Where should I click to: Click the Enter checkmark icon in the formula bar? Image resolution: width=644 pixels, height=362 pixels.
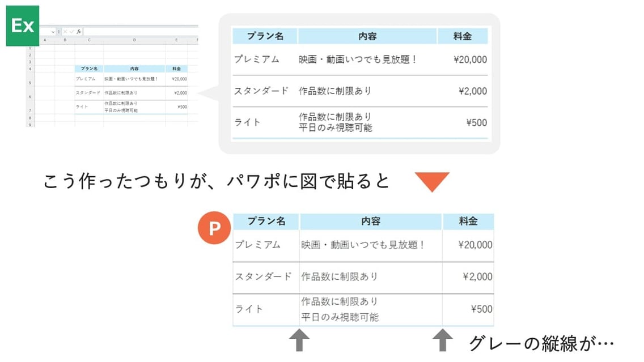71,31
